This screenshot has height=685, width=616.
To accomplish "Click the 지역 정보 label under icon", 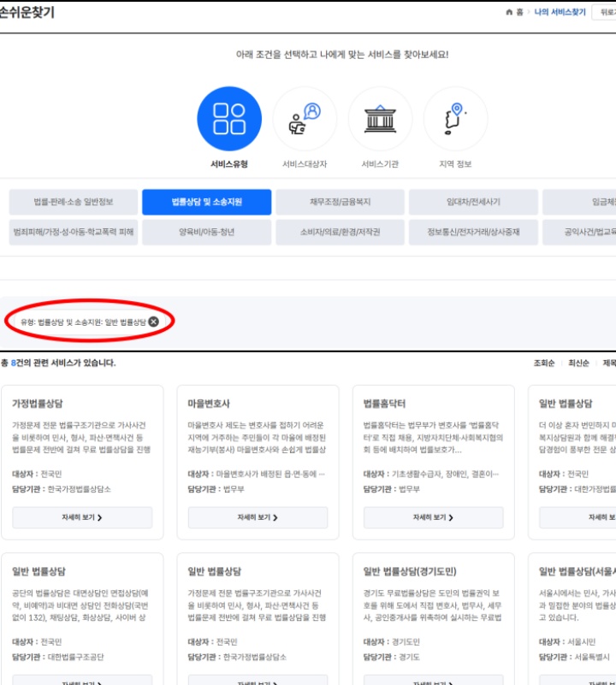I will click(455, 164).
